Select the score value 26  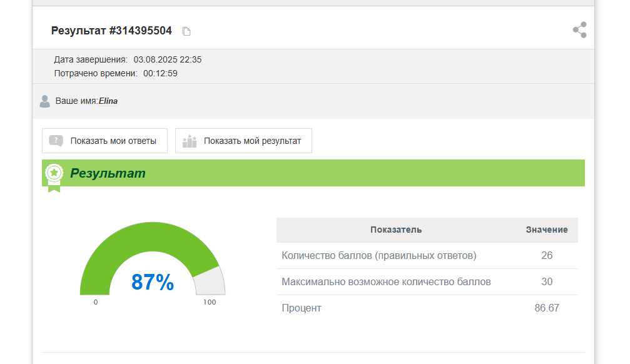[547, 256]
